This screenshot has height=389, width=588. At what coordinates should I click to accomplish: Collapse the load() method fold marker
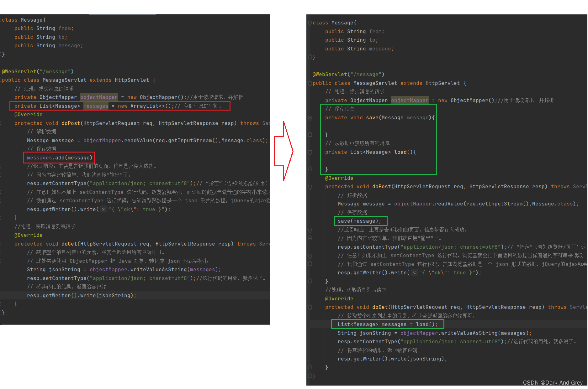(310, 152)
